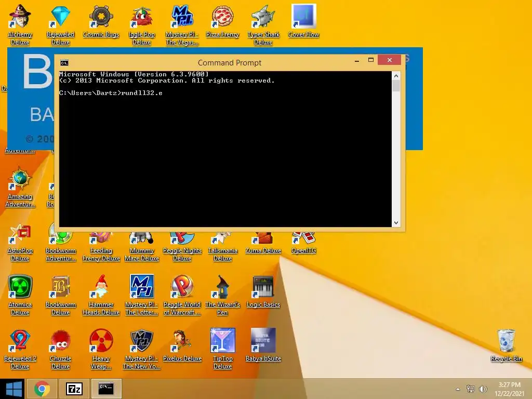
Task: Open Zuma Deluxe shortcut
Action: pos(263,244)
